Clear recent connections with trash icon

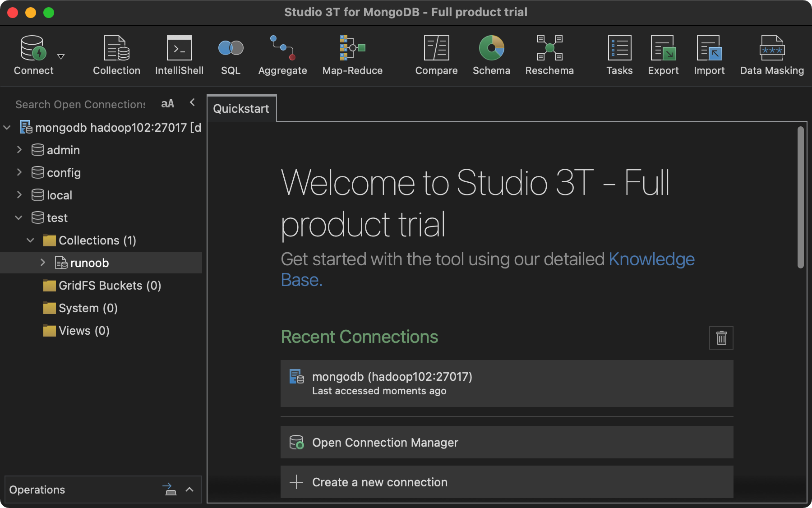point(721,338)
